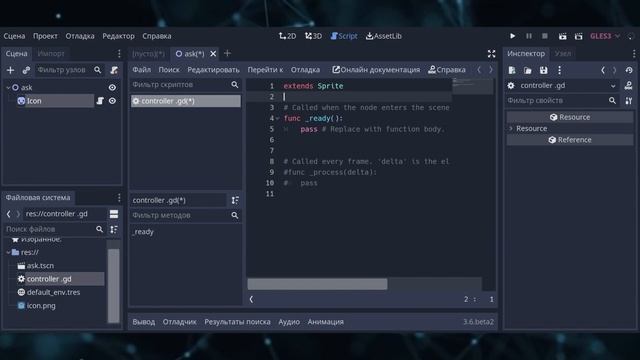The width and height of the screenshot is (640, 360).
Task: Load a resource from disk icon
Action: pyautogui.click(x=528, y=70)
